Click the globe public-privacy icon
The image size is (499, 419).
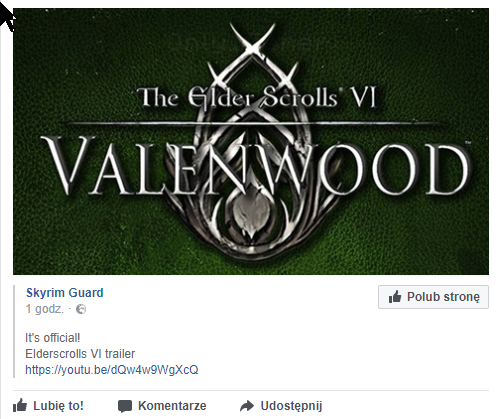81,309
